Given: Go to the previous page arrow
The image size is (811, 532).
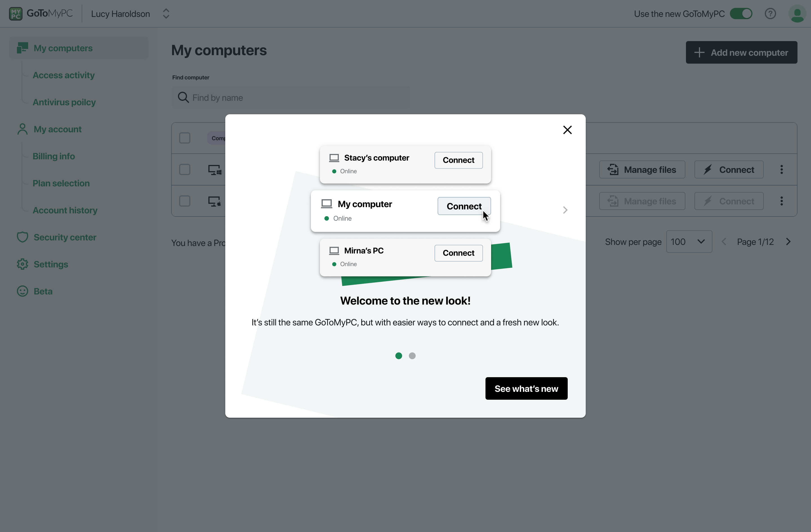Looking at the screenshot, I should (x=724, y=242).
